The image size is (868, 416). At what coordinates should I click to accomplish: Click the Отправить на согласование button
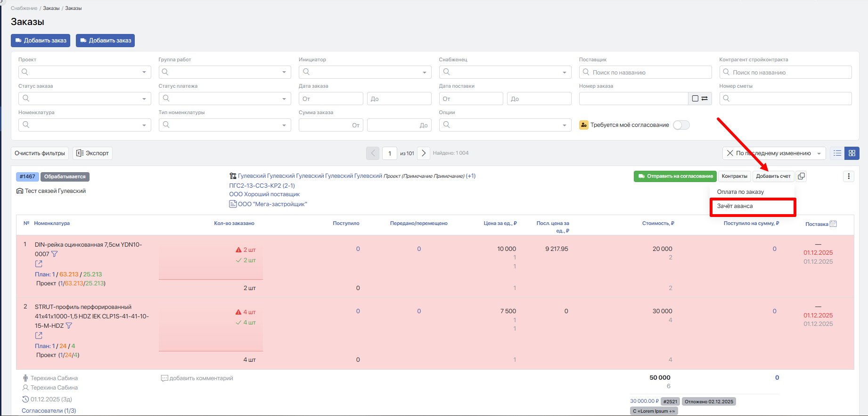(675, 176)
